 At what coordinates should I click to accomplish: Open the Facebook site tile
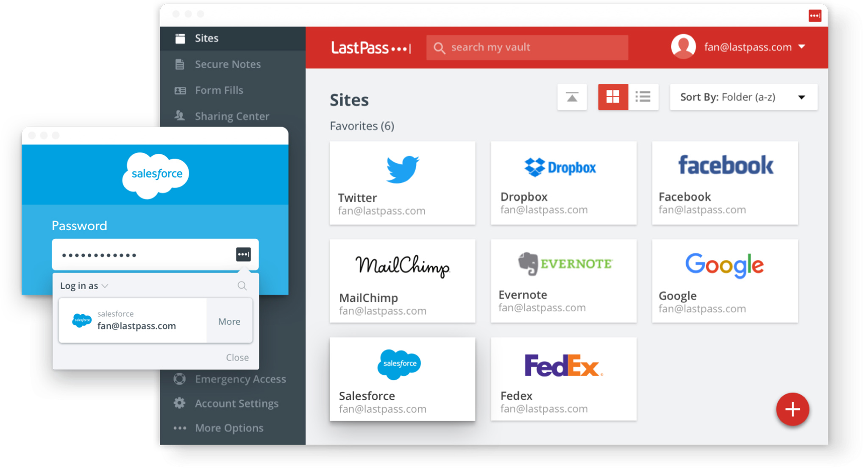pyautogui.click(x=725, y=183)
